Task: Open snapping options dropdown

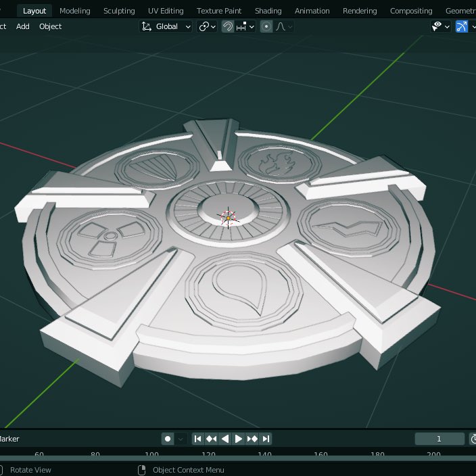Action: [245, 27]
